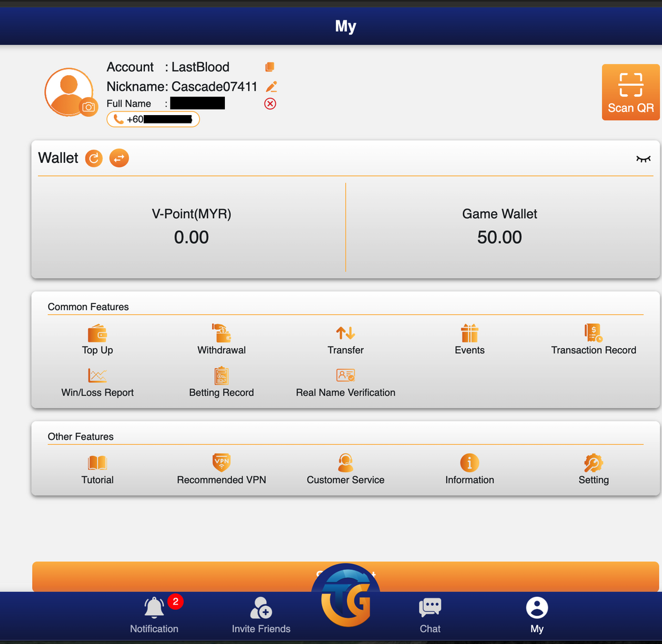This screenshot has width=662, height=644.
Task: Open the Chat tab
Action: tap(430, 615)
